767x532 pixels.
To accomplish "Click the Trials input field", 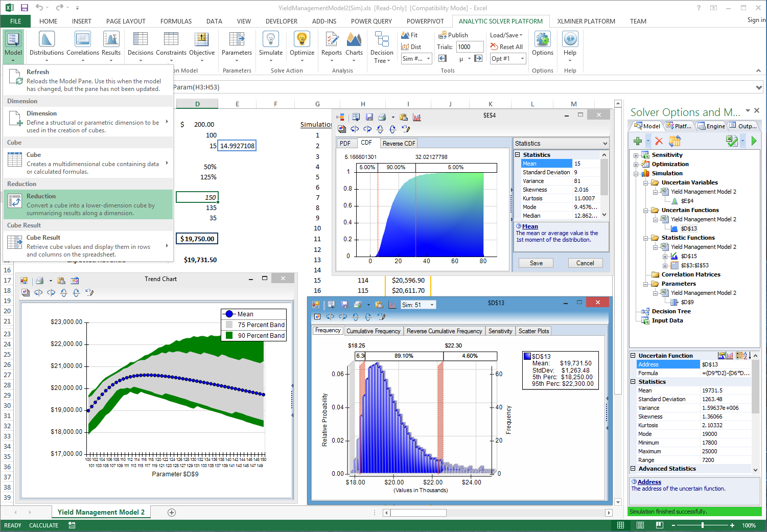I will 470,47.
